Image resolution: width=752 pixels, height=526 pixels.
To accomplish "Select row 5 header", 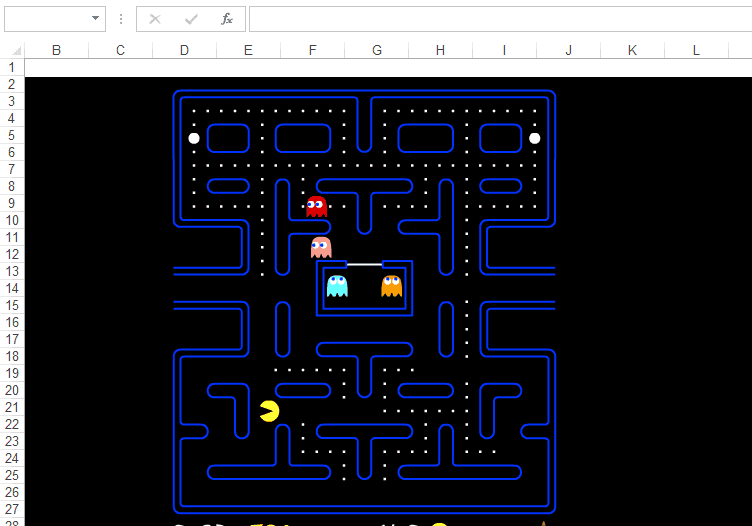I will click(x=12, y=136).
